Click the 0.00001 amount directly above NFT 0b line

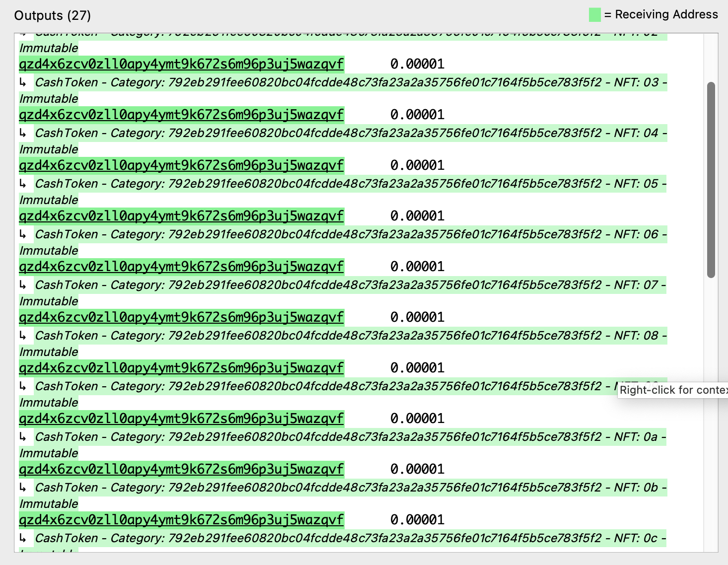417,469
